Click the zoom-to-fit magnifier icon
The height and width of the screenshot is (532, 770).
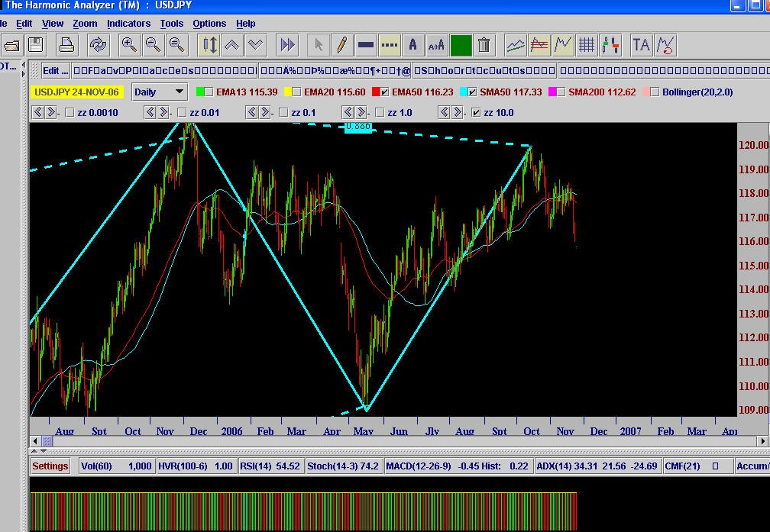[176, 46]
